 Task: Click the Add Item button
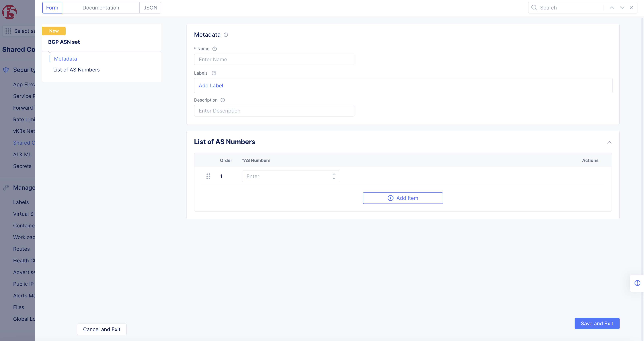click(403, 198)
